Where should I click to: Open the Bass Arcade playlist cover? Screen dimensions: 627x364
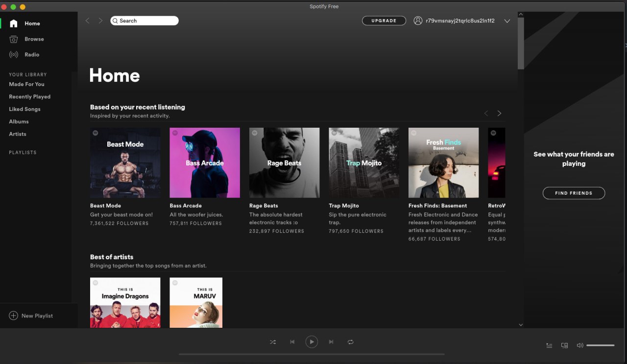[205, 163]
